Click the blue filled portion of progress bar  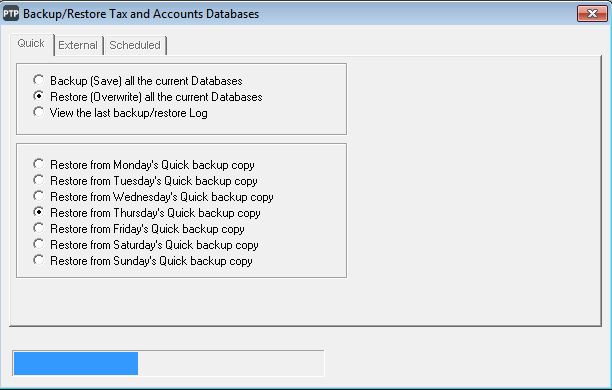click(x=76, y=363)
